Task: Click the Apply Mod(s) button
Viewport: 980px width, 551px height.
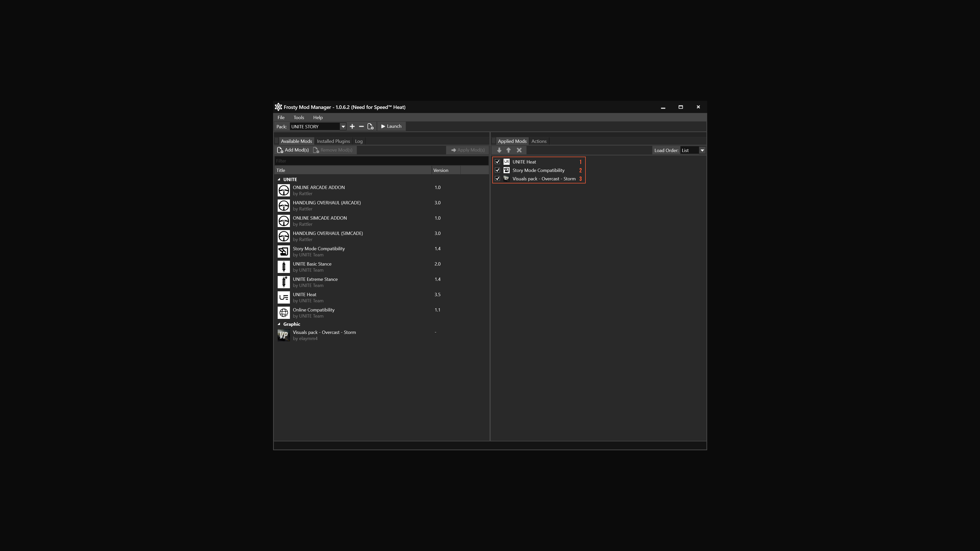Action: pos(468,150)
